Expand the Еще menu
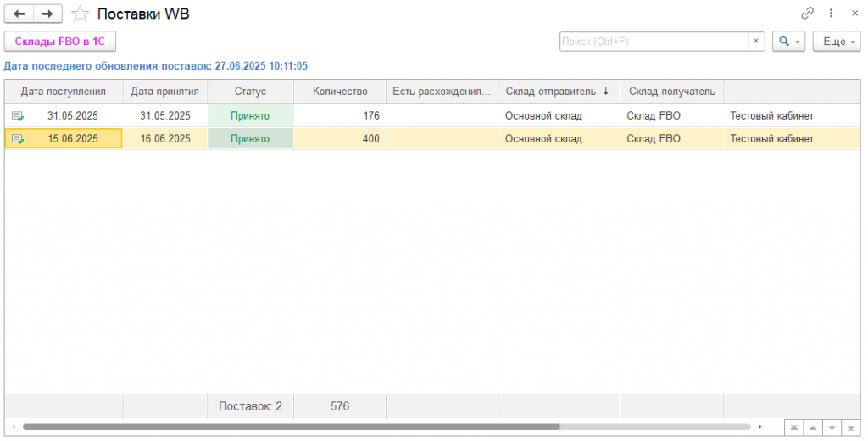The image size is (868, 441). click(837, 42)
